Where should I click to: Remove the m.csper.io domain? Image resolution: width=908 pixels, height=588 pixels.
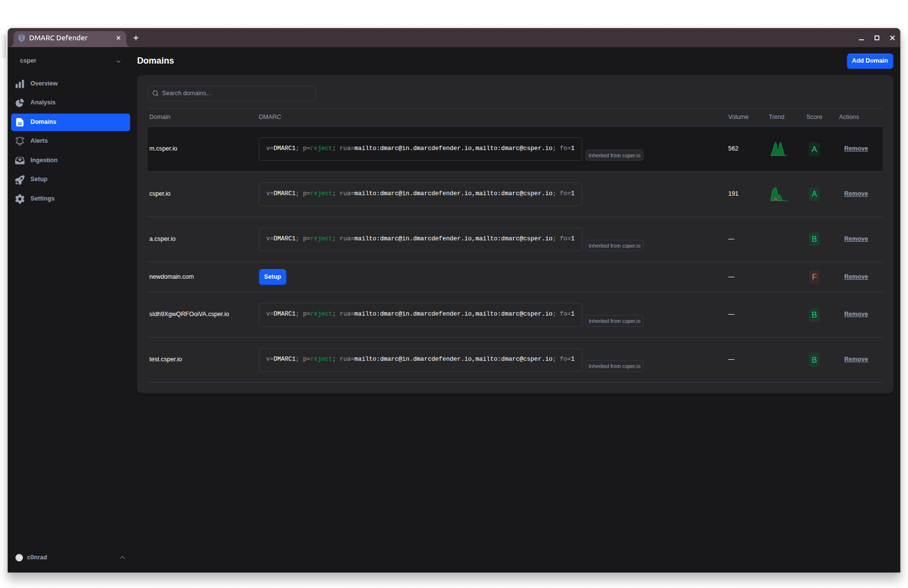pyautogui.click(x=856, y=148)
